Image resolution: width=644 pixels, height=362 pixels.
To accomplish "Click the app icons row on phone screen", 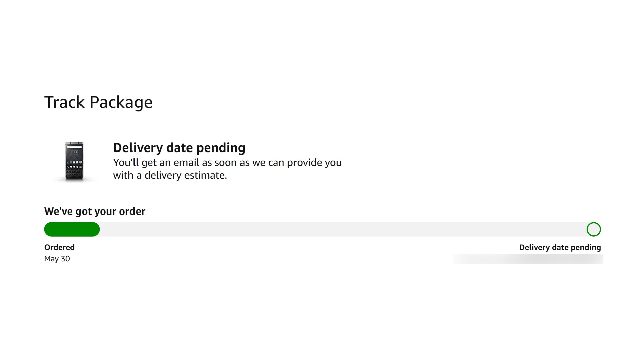I will (x=74, y=167).
